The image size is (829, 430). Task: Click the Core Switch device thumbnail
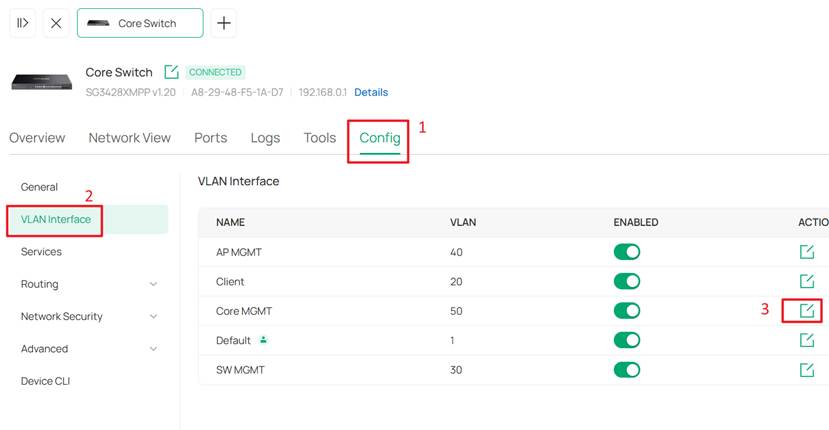click(x=42, y=82)
